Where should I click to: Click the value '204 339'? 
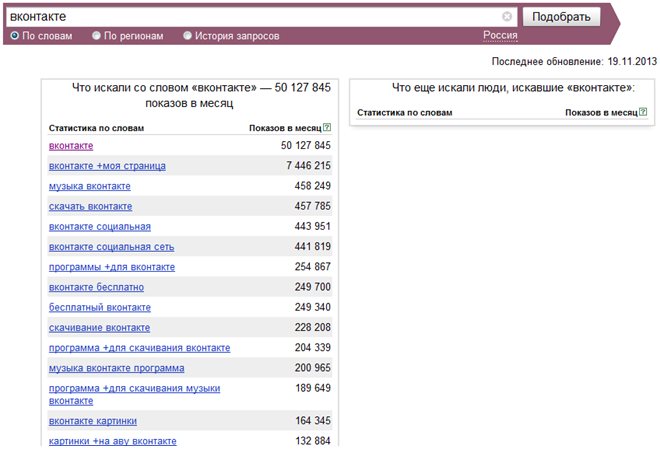click(313, 347)
